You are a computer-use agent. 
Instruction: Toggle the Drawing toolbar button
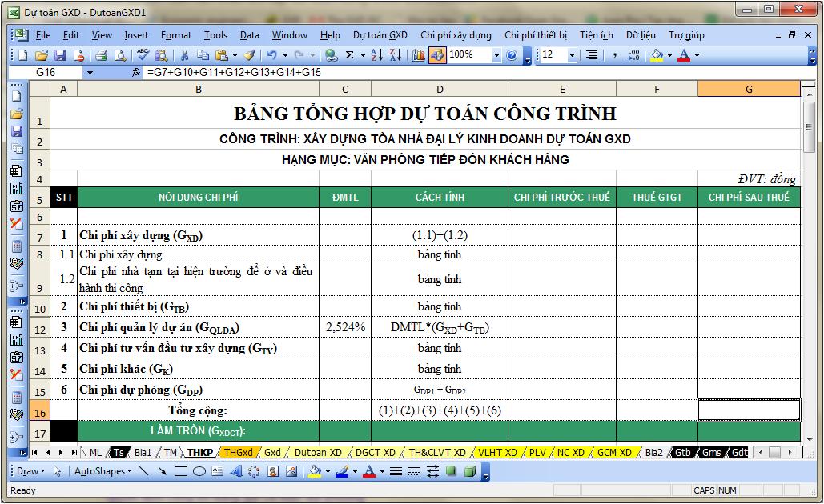436,55
